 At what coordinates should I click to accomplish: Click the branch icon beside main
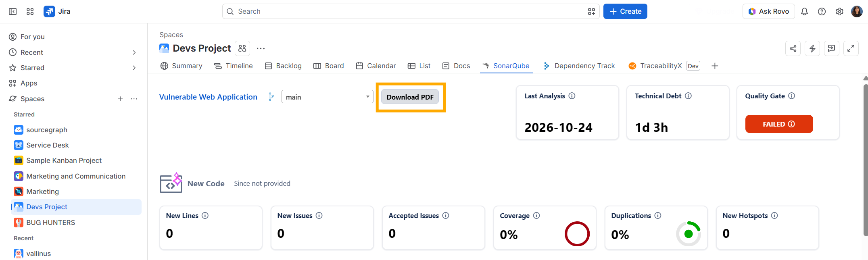click(271, 97)
